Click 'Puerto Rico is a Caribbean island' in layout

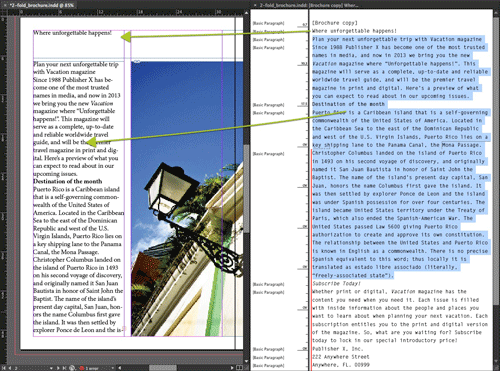76,189
